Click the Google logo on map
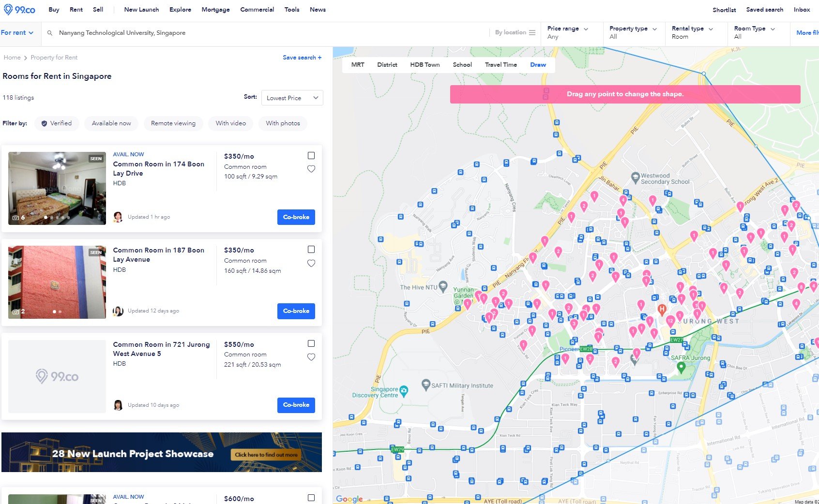Screen dimensions: 819x504 (x=349, y=499)
